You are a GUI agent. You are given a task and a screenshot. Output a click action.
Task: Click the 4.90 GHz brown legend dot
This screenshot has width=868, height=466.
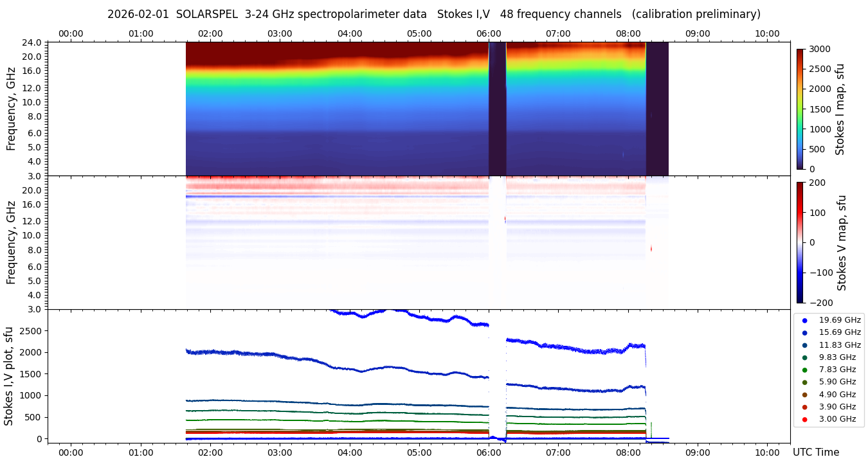point(804,395)
